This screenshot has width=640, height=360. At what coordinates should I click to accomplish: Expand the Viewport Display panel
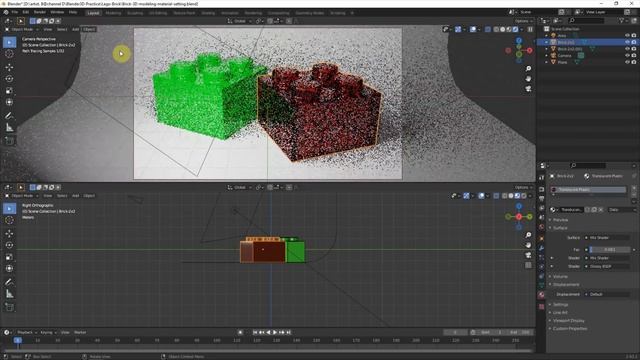coord(568,321)
